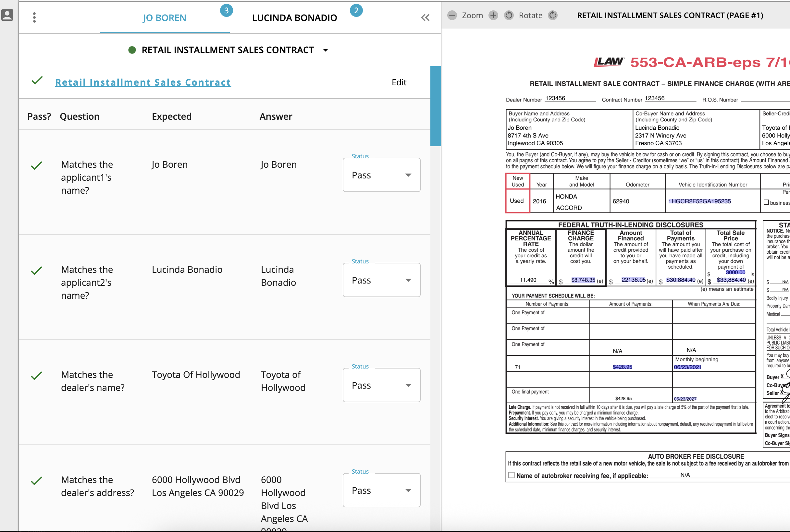Click the document page title in viewer header
The image size is (790, 532).
click(670, 15)
